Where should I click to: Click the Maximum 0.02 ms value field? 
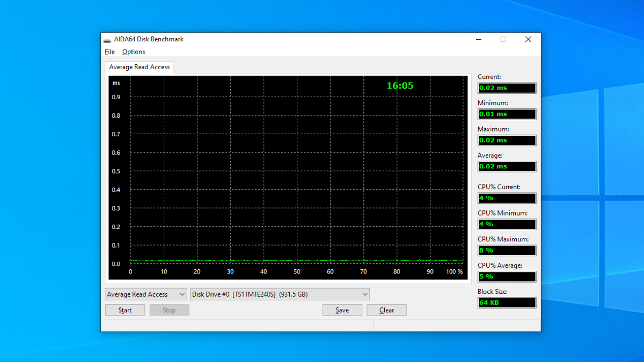pos(507,141)
